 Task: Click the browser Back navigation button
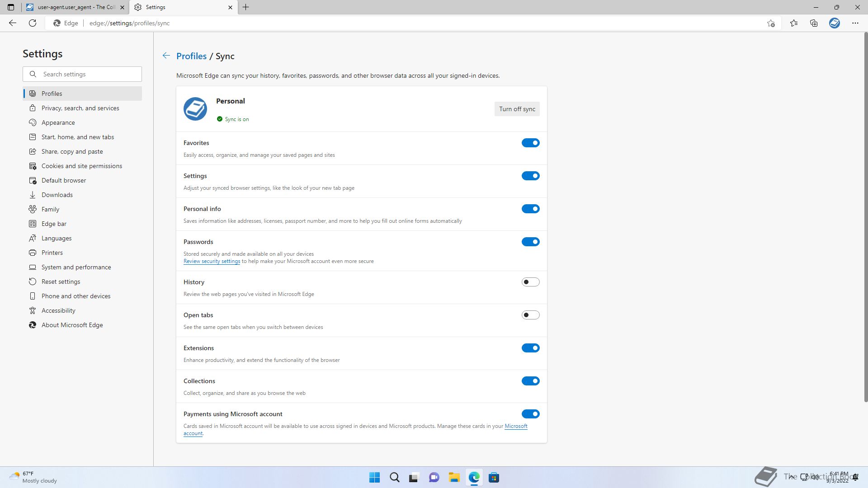(x=13, y=23)
